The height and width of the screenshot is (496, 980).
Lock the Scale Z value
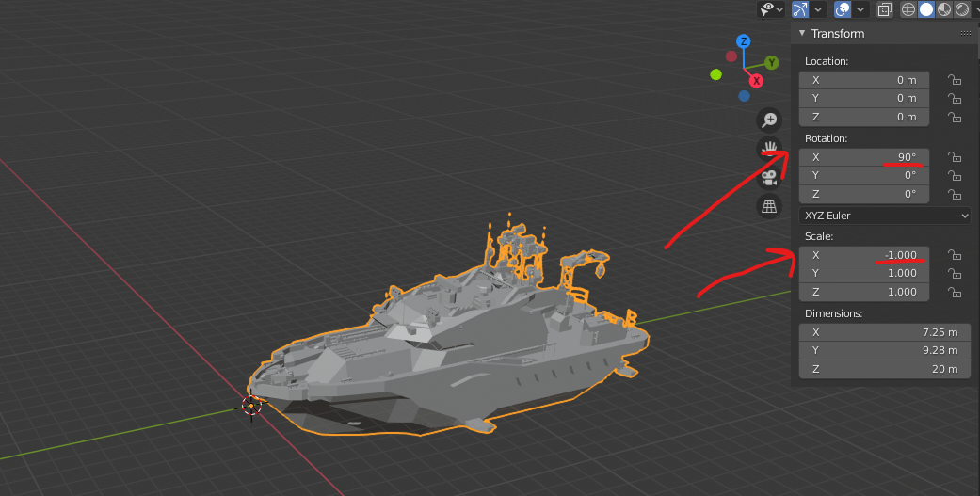(x=954, y=292)
